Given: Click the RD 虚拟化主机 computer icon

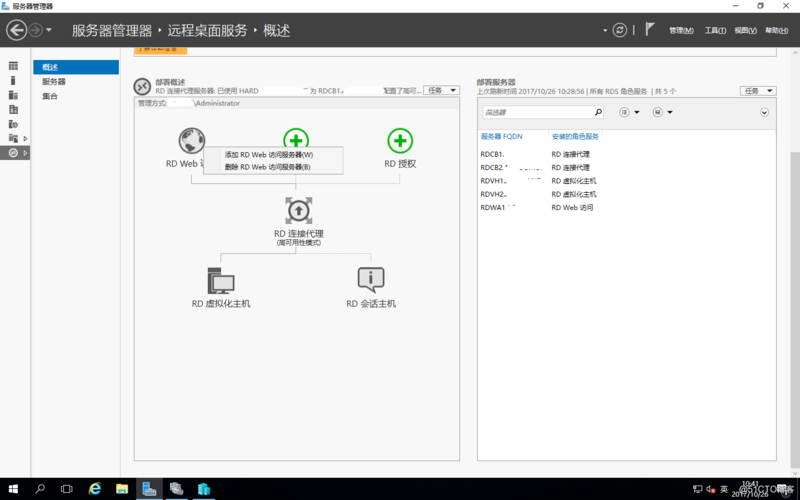Looking at the screenshot, I should click(x=221, y=280).
